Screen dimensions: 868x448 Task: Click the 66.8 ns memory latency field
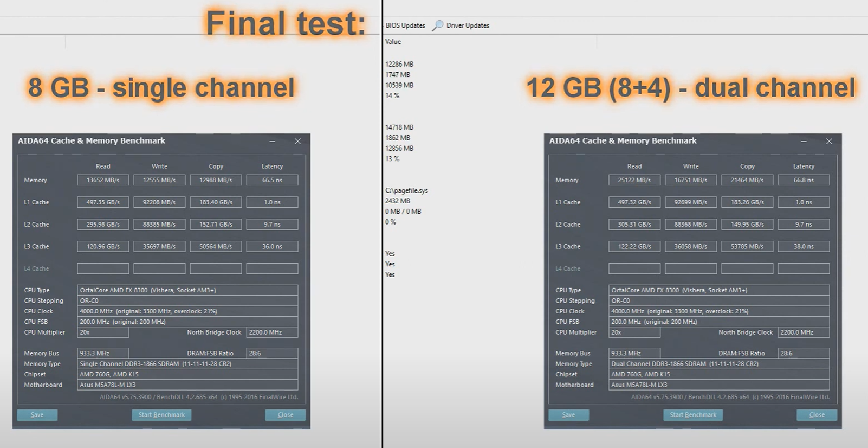(x=804, y=180)
